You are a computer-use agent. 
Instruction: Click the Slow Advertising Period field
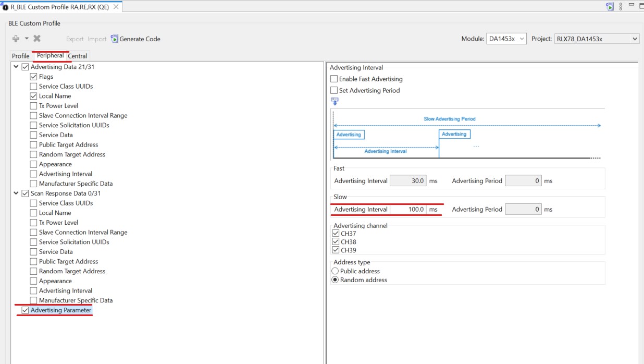[x=524, y=209]
